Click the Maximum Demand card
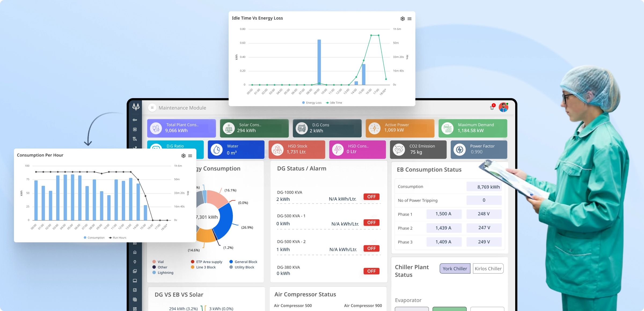The image size is (644, 311). click(473, 128)
